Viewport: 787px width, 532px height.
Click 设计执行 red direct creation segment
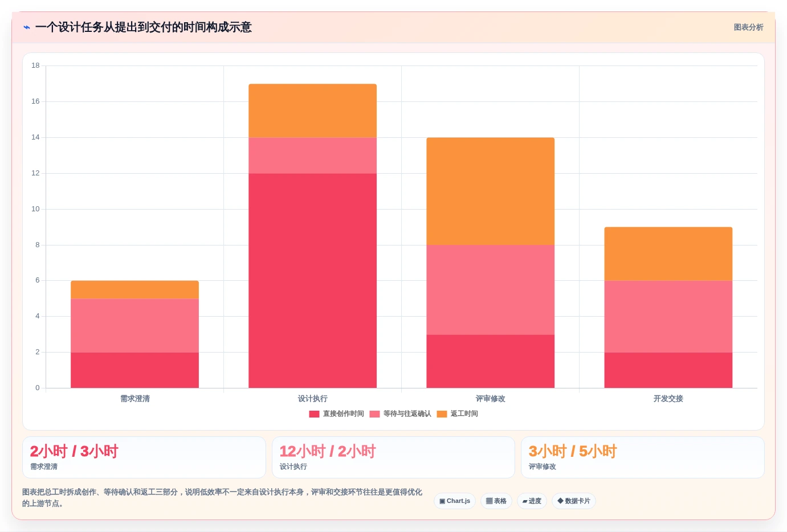pos(312,281)
